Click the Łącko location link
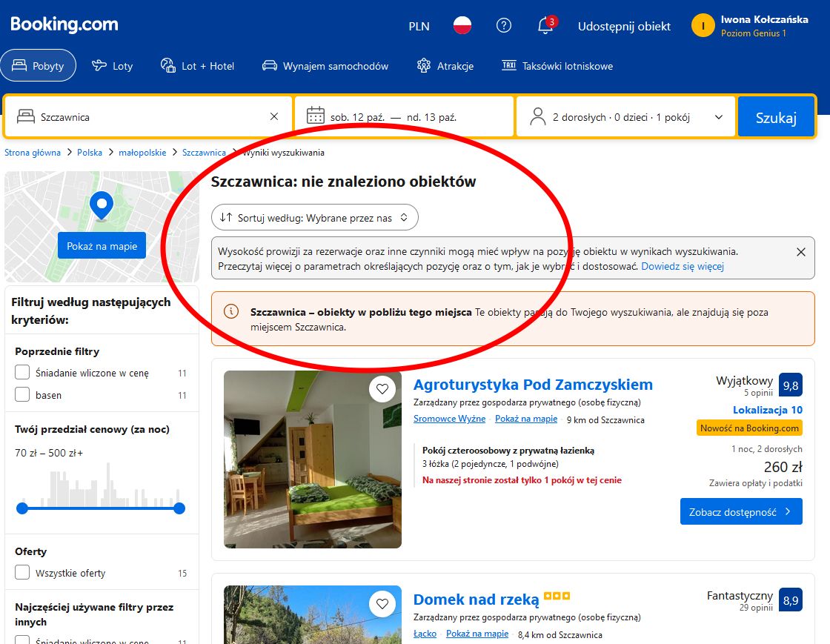 (x=425, y=634)
